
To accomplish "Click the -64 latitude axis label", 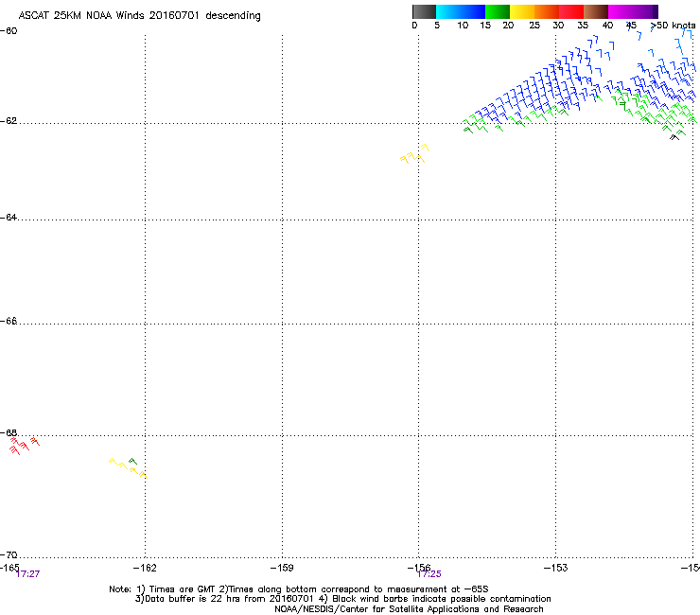I will click(9, 218).
